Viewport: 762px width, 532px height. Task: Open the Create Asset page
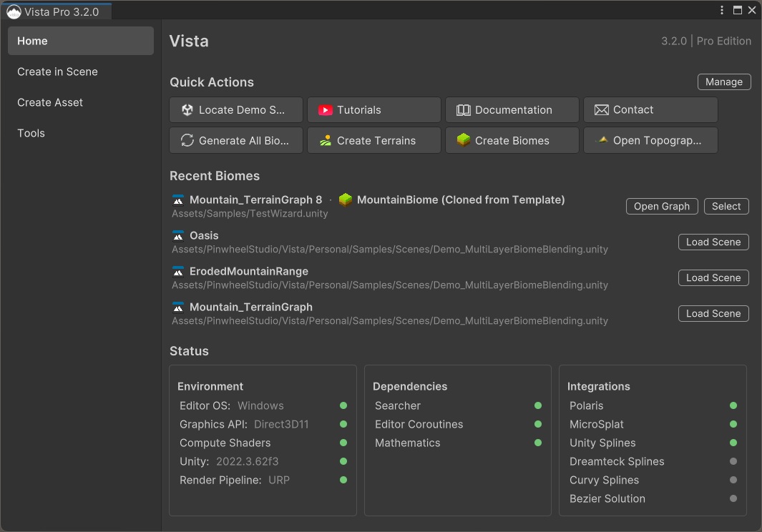point(81,102)
